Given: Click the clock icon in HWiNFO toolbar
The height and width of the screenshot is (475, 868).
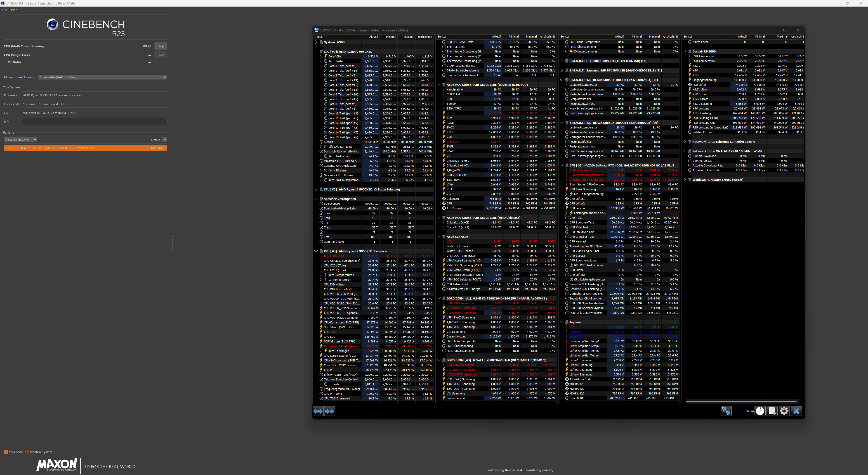Looking at the screenshot, I should tap(760, 411).
